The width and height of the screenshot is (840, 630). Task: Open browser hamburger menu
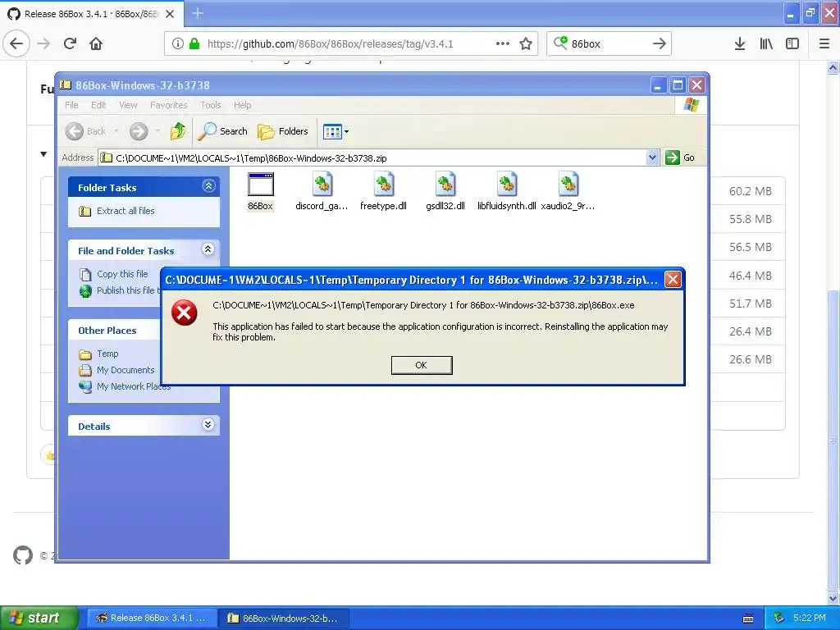[x=824, y=43]
